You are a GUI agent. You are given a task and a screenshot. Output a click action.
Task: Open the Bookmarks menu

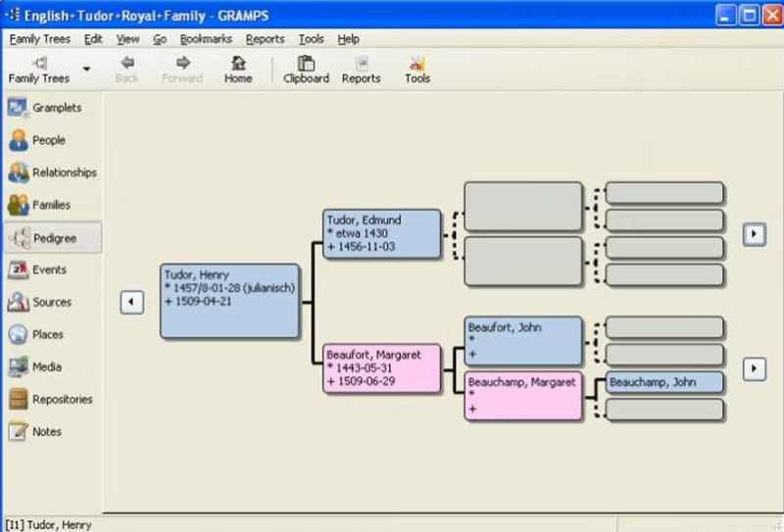click(206, 39)
